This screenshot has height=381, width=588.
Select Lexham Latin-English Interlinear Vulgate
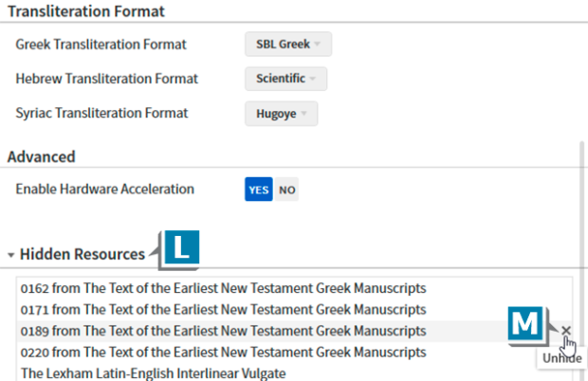coord(152,372)
